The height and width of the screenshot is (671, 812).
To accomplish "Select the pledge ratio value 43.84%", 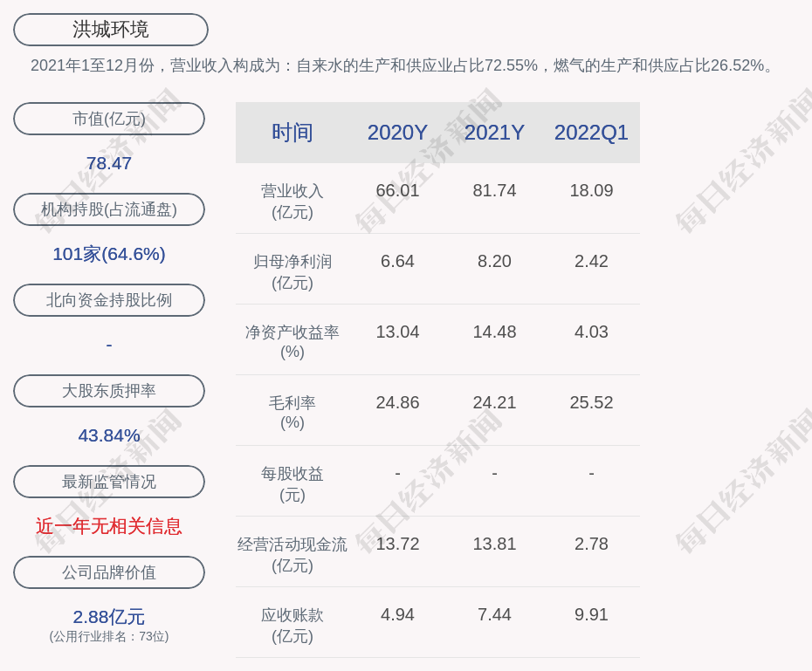I will pos(109,435).
